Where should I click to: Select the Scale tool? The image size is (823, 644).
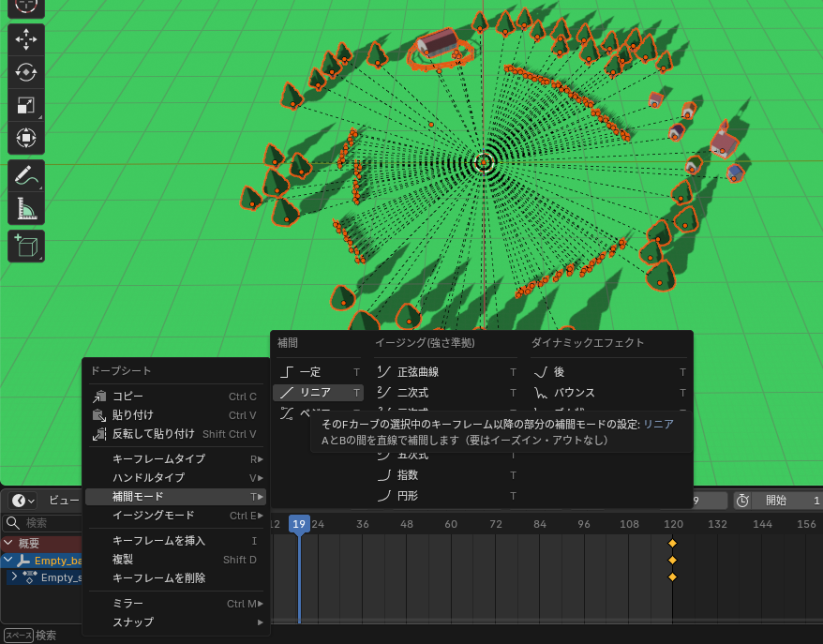point(26,106)
